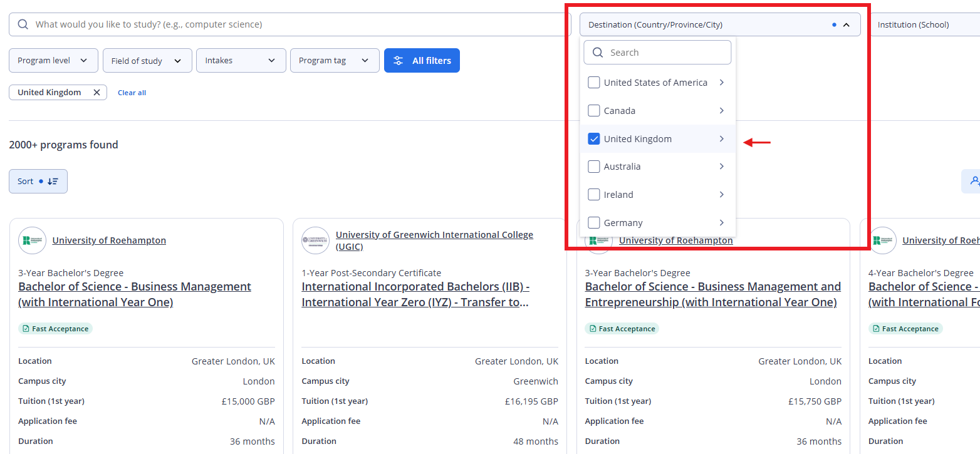The width and height of the screenshot is (980, 454).
Task: Open the Field of study dropdown
Action: point(147,61)
